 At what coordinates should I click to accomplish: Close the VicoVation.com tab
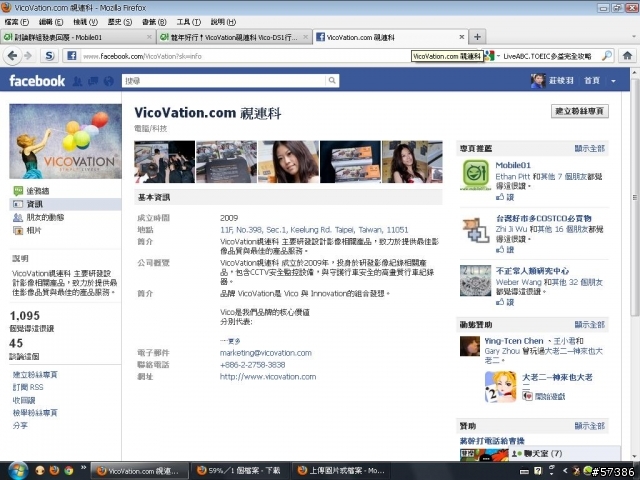tap(462, 37)
